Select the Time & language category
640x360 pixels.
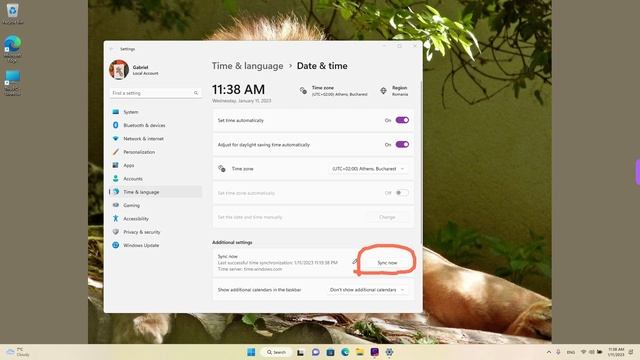coord(156,192)
